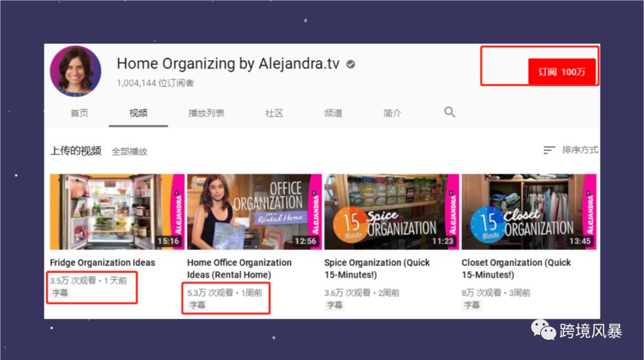The image size is (644, 360).
Task: Open the Office Organization Rental Home thumbnail
Action: 254,211
